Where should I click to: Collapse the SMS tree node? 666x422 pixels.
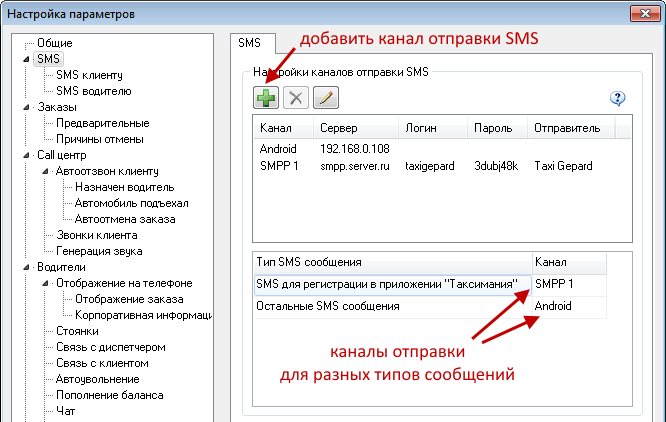pyautogui.click(x=26, y=59)
